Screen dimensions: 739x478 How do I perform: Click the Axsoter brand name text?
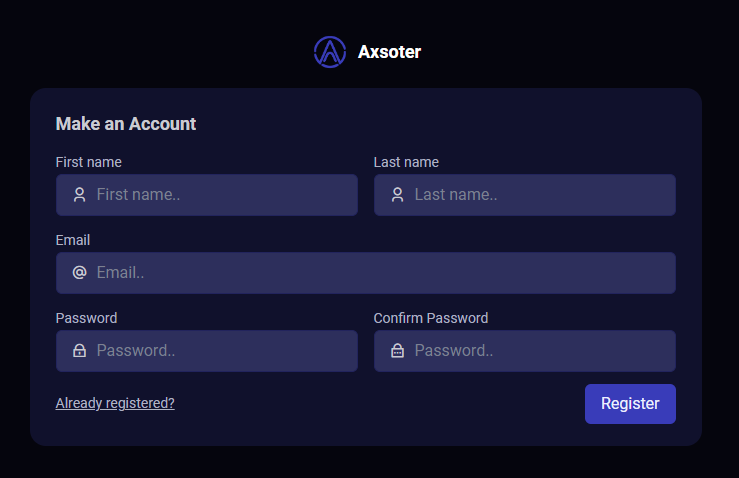point(389,52)
